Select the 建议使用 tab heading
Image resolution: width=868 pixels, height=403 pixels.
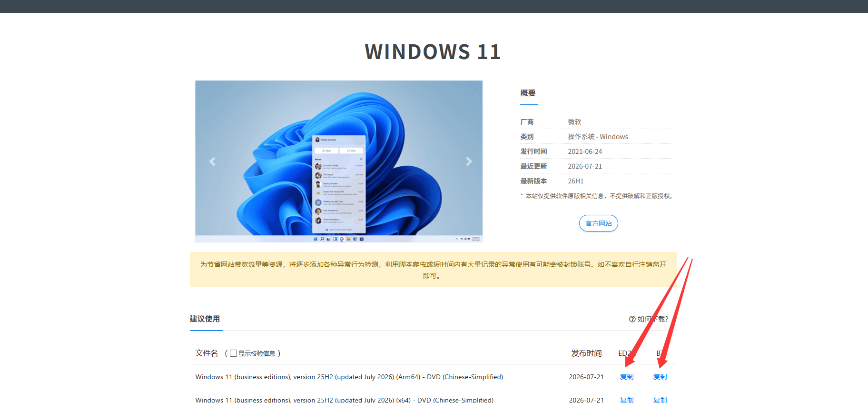click(x=205, y=319)
